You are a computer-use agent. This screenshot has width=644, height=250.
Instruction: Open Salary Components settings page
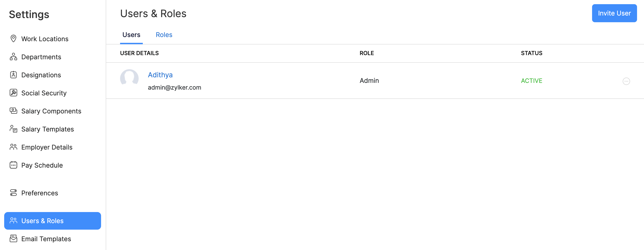tap(51, 111)
